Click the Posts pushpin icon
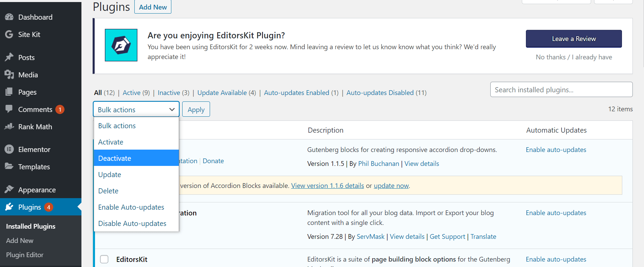Viewport: 644px width, 267px height. pos(9,57)
